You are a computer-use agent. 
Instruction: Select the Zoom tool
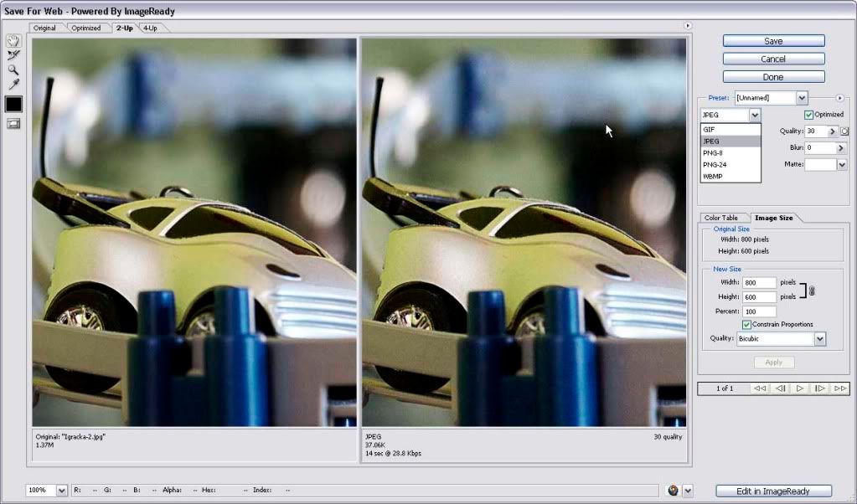pos(13,70)
